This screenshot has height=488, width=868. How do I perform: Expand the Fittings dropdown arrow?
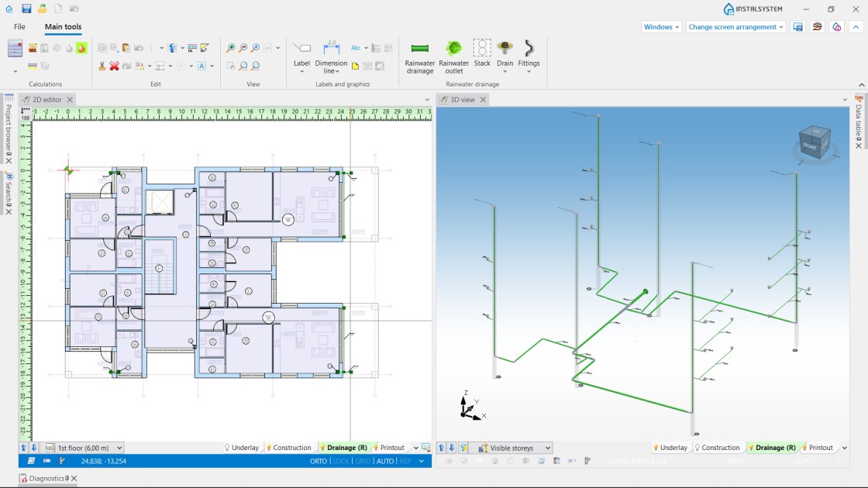coord(529,71)
